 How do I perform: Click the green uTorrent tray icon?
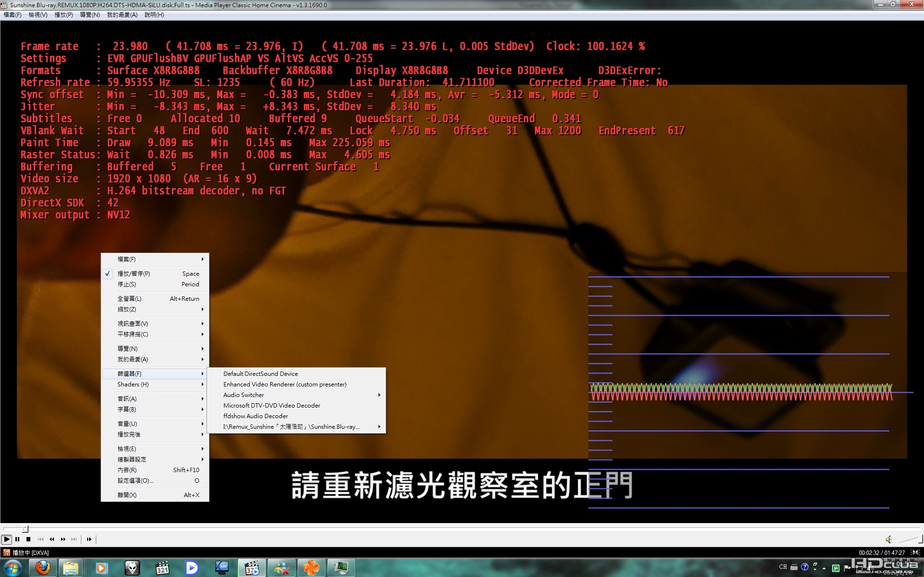(836, 568)
